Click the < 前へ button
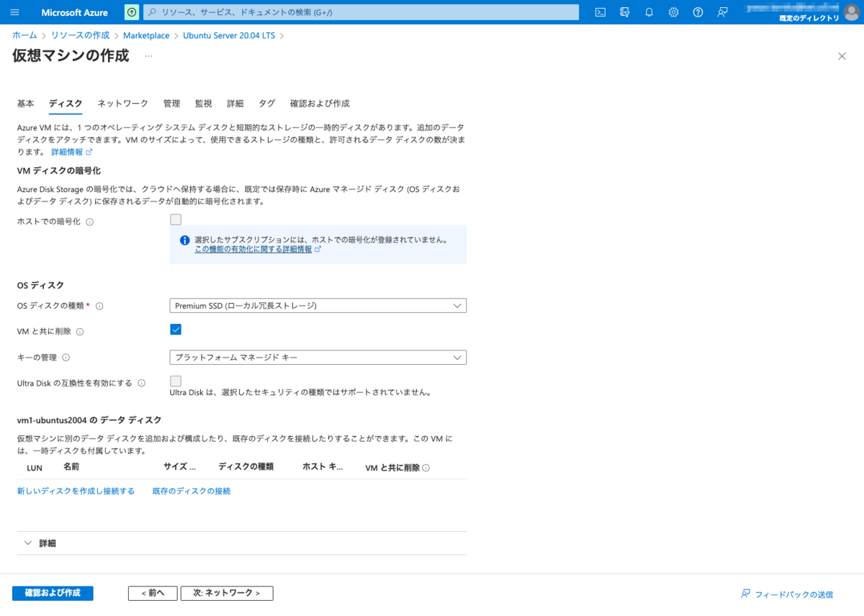The width and height of the screenshot is (864, 616). coord(153,594)
